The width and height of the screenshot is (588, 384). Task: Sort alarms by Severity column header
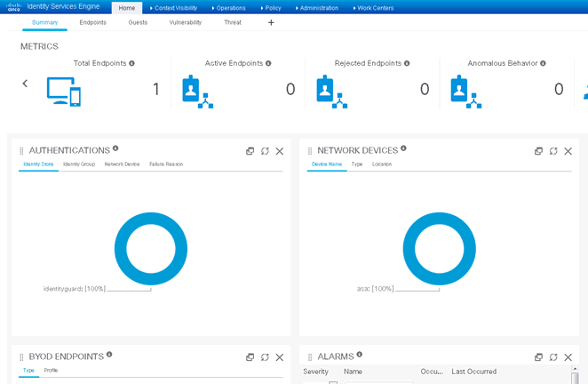pyautogui.click(x=316, y=372)
